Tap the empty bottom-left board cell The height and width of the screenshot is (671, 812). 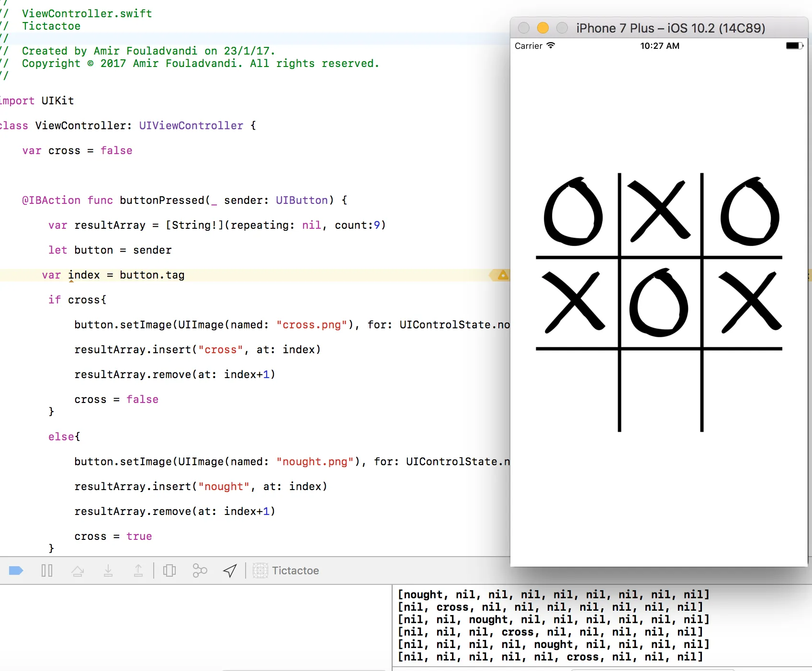pos(577,391)
